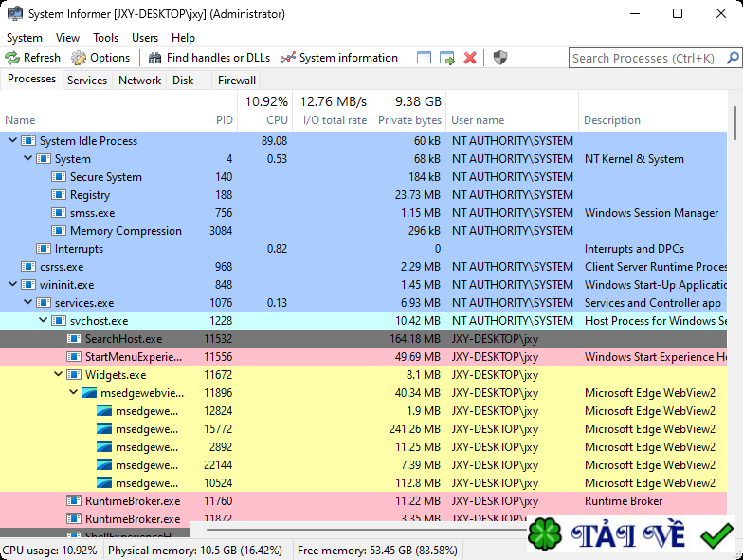Click the find window toolbar icon
This screenshot has height=560, width=743.
click(x=424, y=58)
